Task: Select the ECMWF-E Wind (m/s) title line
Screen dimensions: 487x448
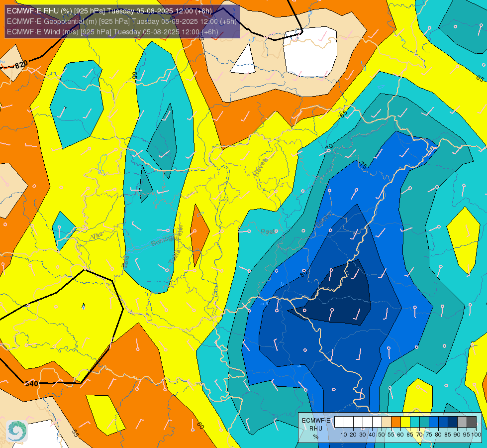Action: pyautogui.click(x=112, y=32)
